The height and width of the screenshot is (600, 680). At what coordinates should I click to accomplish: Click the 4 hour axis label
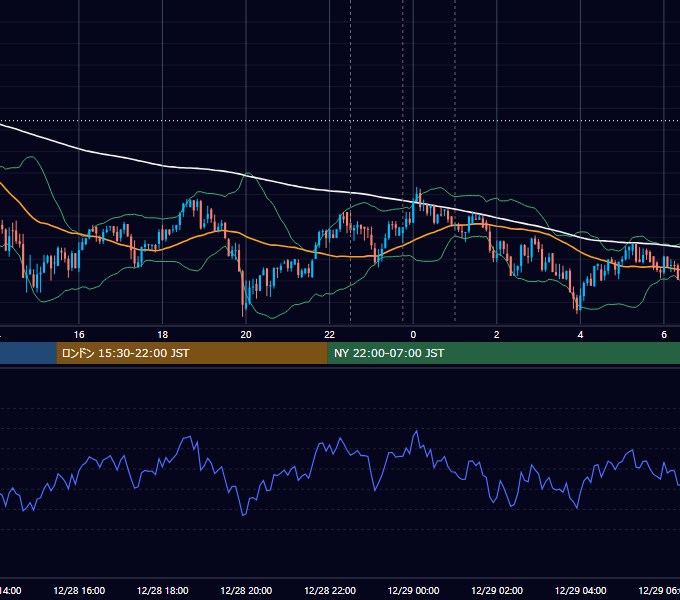[x=580, y=335]
